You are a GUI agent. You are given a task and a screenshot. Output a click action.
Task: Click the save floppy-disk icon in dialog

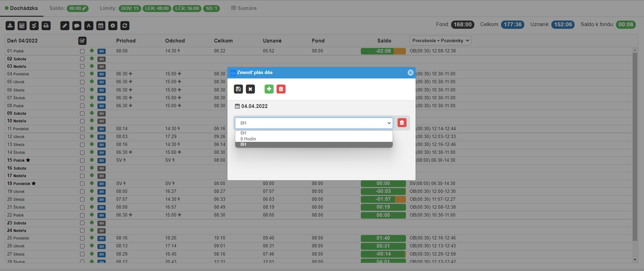click(238, 89)
